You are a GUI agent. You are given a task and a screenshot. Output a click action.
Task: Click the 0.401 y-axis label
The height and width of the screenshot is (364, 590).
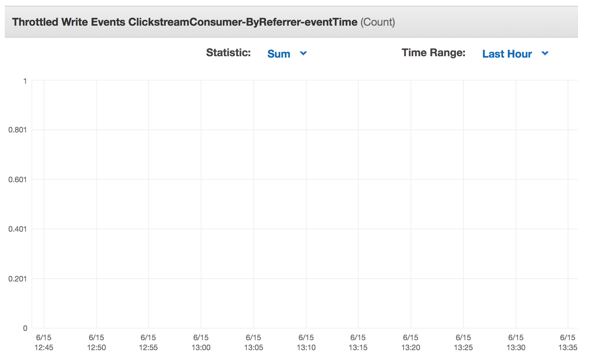point(17,229)
